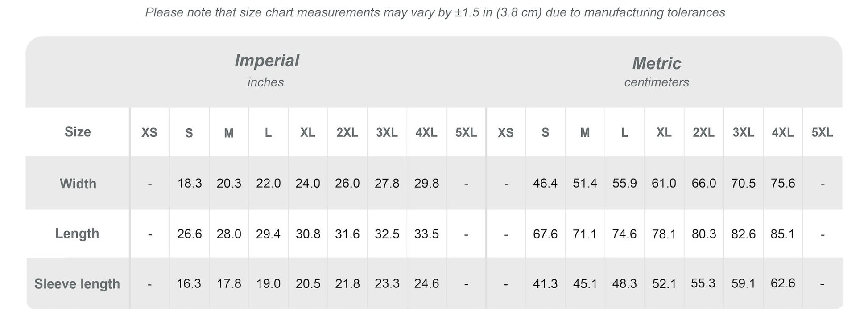
Task: Click the 'inches' subtitle
Action: (x=266, y=82)
